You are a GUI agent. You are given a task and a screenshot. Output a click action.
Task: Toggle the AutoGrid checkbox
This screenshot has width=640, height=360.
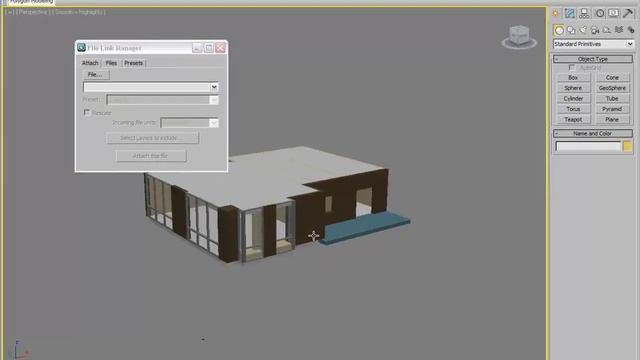[x=572, y=67]
